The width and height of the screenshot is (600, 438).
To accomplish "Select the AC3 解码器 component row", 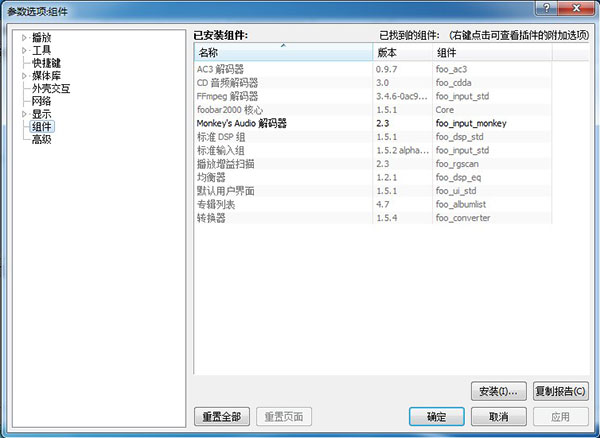I will coord(373,69).
